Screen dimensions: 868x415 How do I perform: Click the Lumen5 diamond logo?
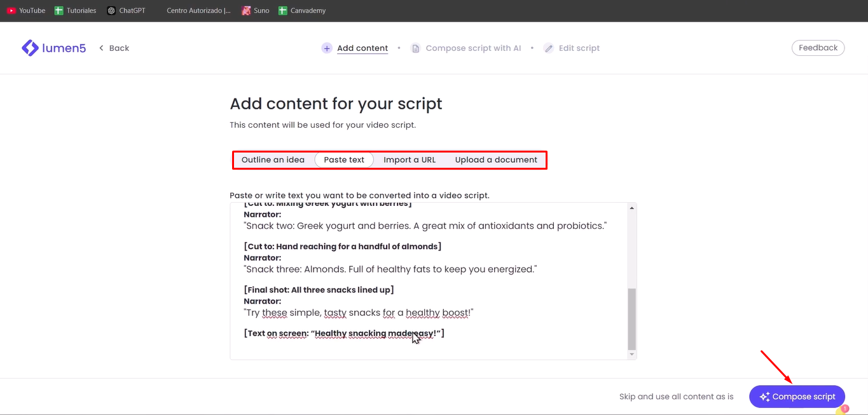click(x=29, y=48)
